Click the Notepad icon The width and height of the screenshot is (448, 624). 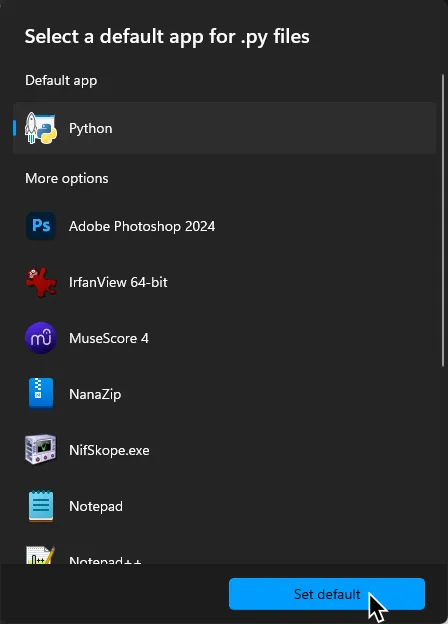(41, 506)
